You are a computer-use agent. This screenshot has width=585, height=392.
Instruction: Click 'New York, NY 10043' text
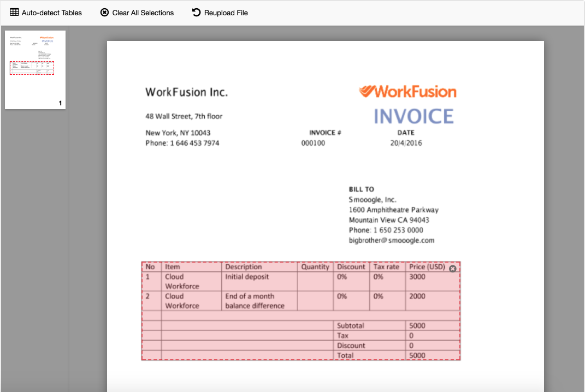pyautogui.click(x=178, y=133)
